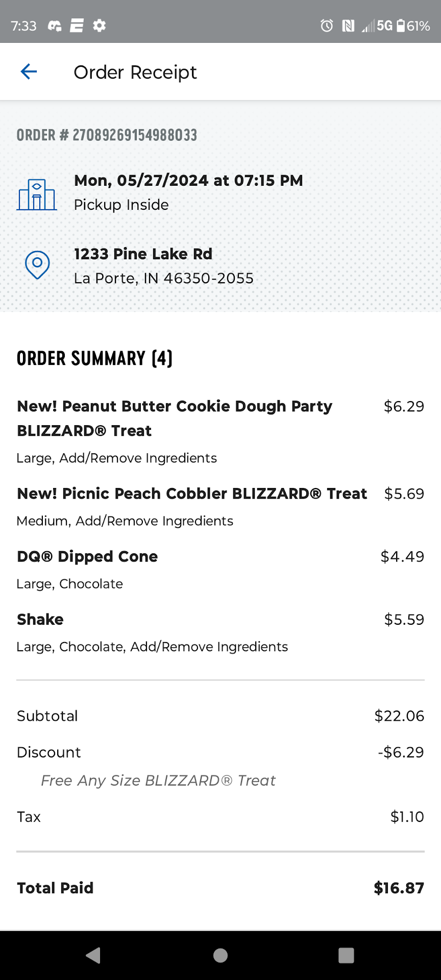Tap the Total Paid amount $16.87
The image size is (441, 980).
pyautogui.click(x=399, y=888)
